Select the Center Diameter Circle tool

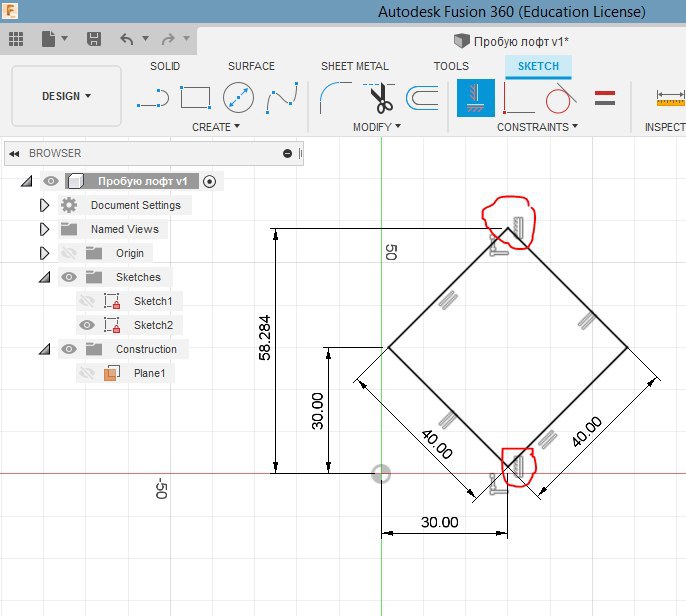pyautogui.click(x=238, y=97)
